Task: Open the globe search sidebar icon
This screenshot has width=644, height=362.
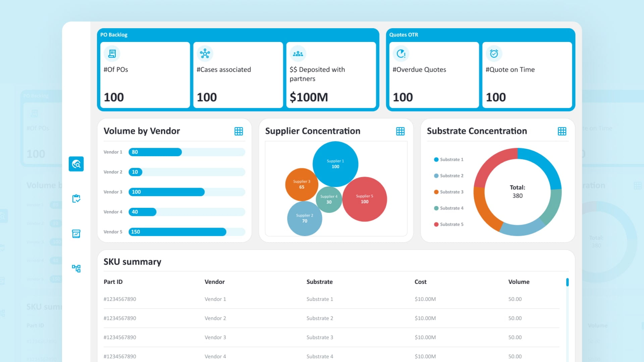Action: [76, 164]
